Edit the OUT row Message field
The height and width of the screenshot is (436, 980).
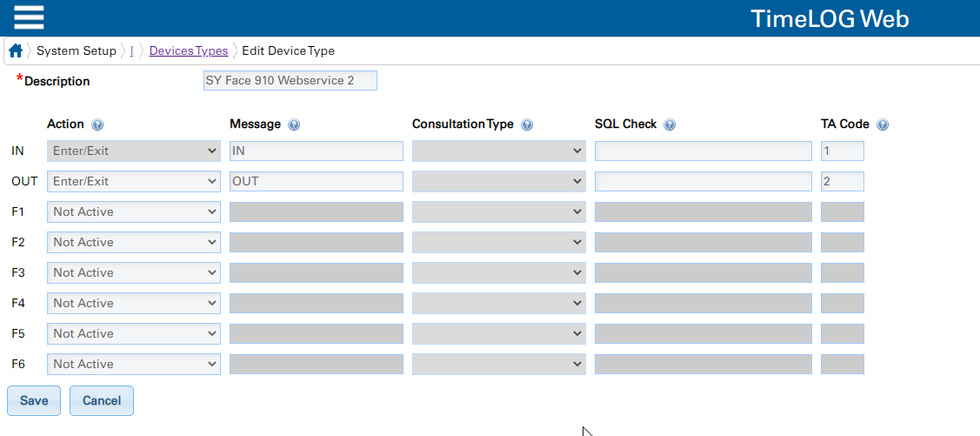pyautogui.click(x=317, y=181)
